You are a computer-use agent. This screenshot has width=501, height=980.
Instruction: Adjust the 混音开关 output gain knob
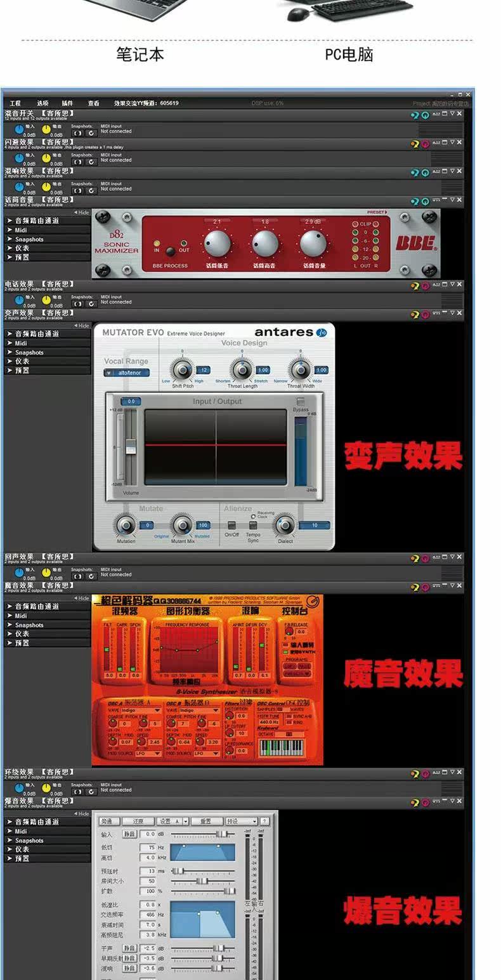[46, 130]
